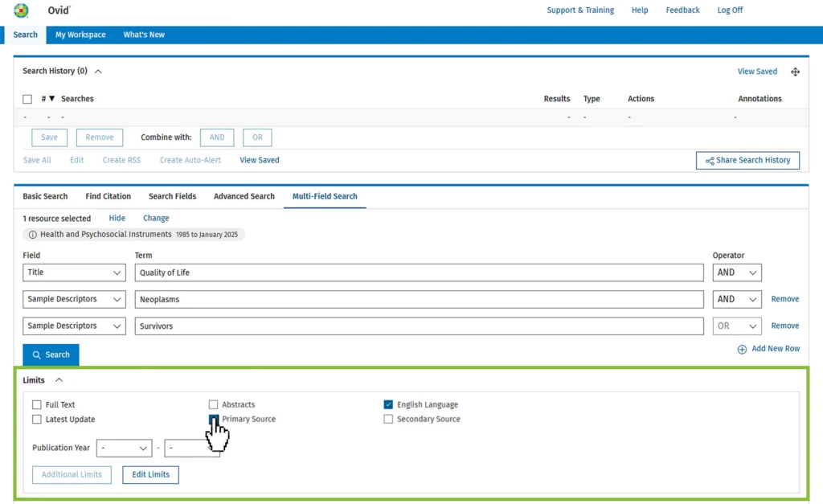Click the move Search History panel icon
This screenshot has width=823, height=504.
click(x=795, y=72)
